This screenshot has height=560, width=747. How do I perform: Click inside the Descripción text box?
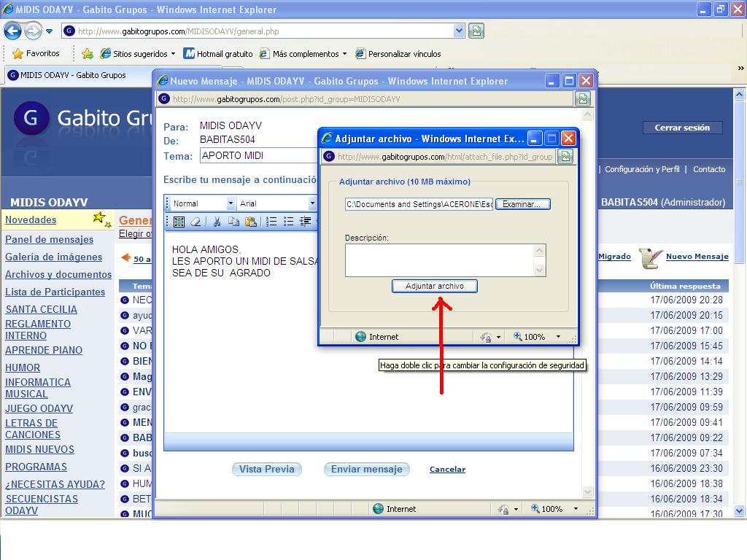point(439,260)
